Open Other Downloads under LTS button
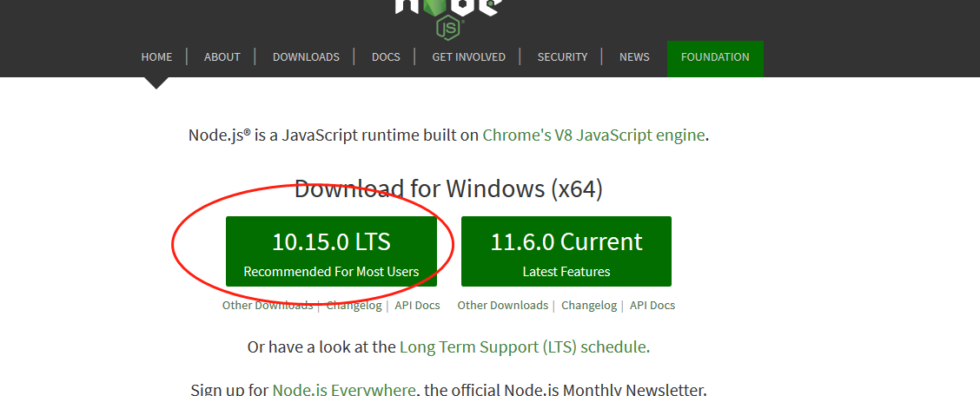 point(268,306)
